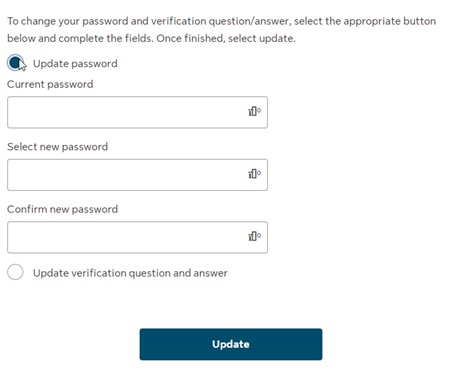Viewport: 458px width, 375px height.
Task: Click 'Update verification question and answer' label text
Action: point(130,273)
